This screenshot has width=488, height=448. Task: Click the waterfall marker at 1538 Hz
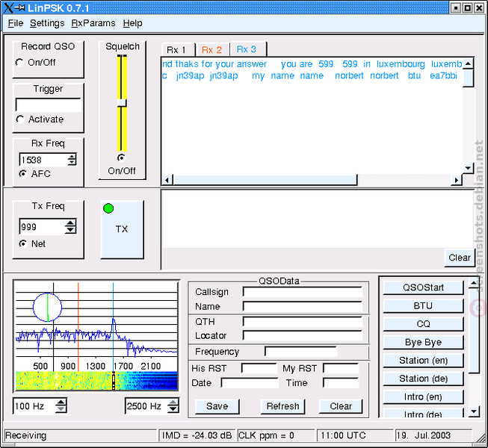point(114,381)
